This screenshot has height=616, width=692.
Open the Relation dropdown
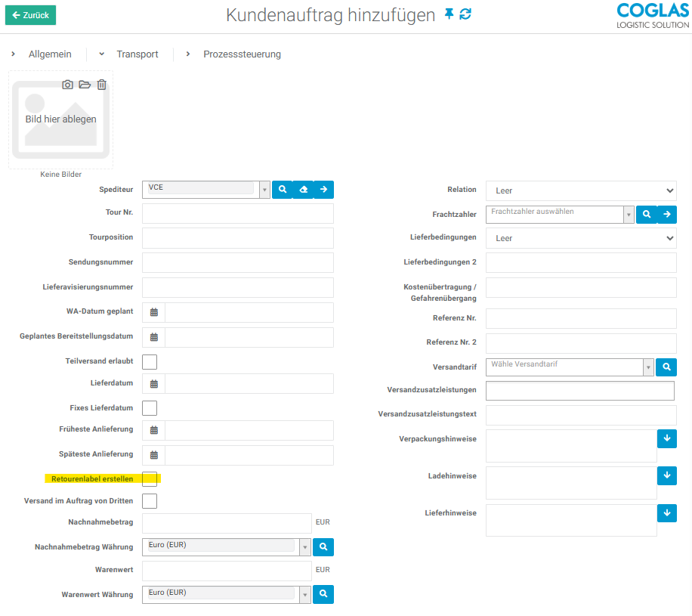point(580,190)
